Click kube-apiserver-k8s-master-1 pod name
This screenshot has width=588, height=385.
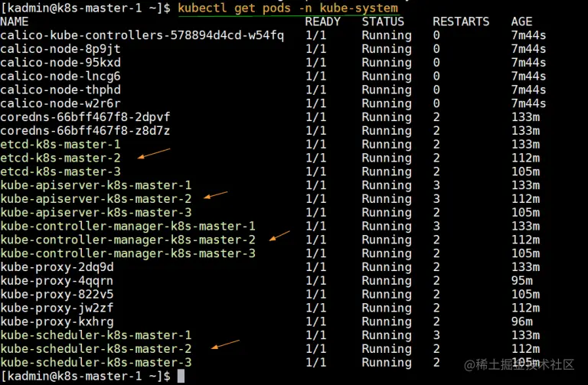coord(96,185)
